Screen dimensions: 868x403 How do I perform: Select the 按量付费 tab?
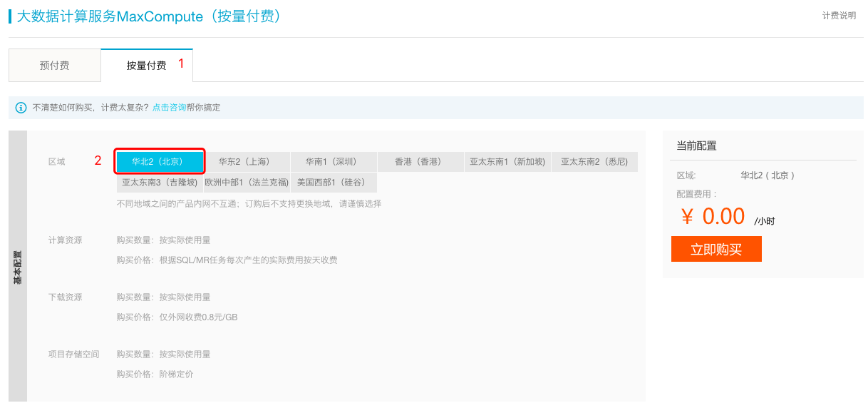[x=147, y=66]
